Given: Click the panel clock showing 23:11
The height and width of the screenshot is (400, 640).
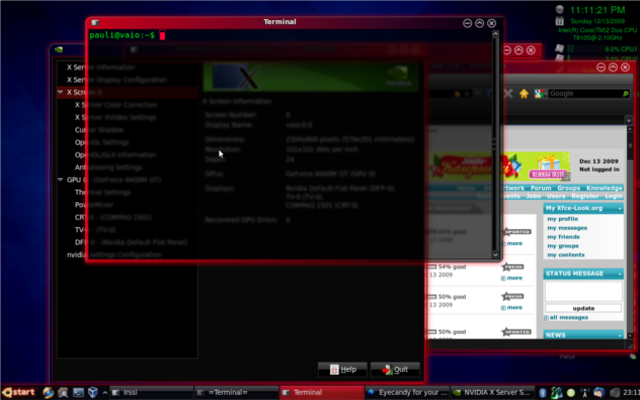Looking at the screenshot, I should (x=631, y=393).
